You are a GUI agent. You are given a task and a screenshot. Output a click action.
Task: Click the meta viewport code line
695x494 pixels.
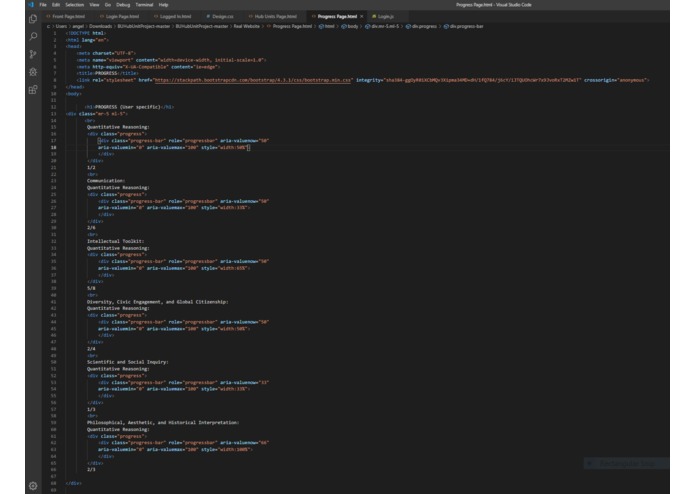click(172, 60)
